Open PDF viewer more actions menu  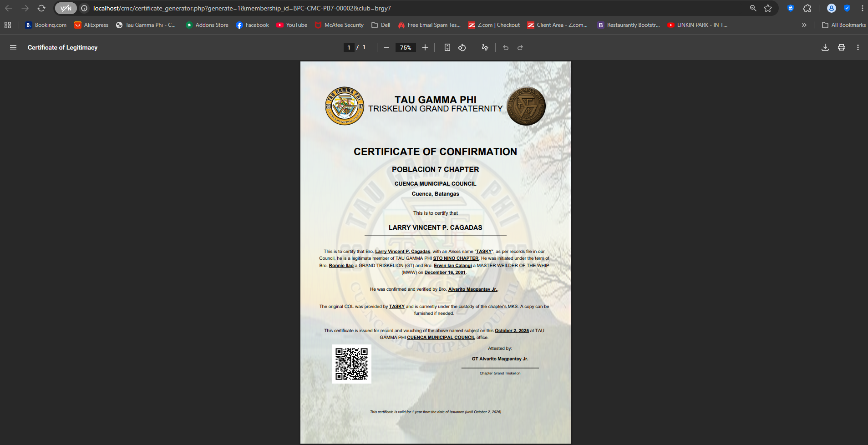coord(858,47)
